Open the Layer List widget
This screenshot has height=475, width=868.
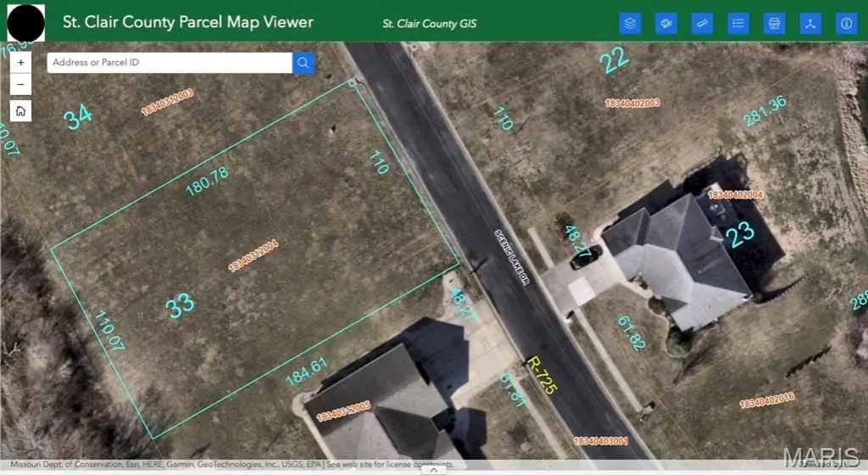[x=630, y=23]
